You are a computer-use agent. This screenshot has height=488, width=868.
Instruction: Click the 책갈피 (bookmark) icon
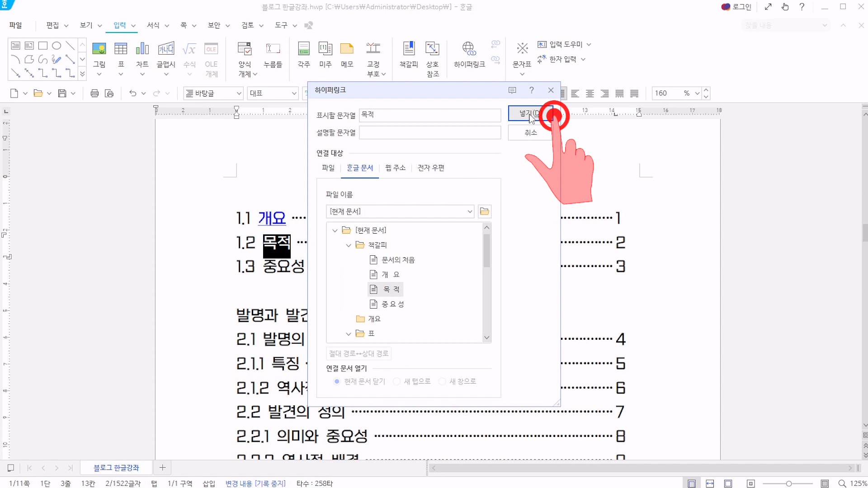(409, 49)
